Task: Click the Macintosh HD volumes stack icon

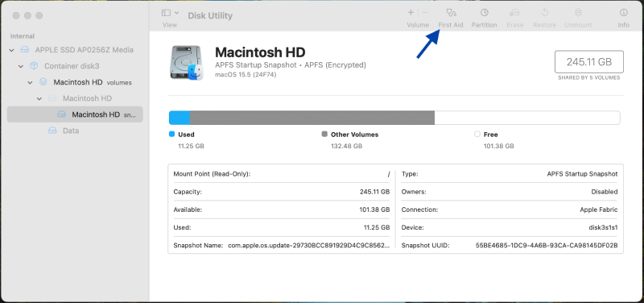Action: tap(43, 82)
